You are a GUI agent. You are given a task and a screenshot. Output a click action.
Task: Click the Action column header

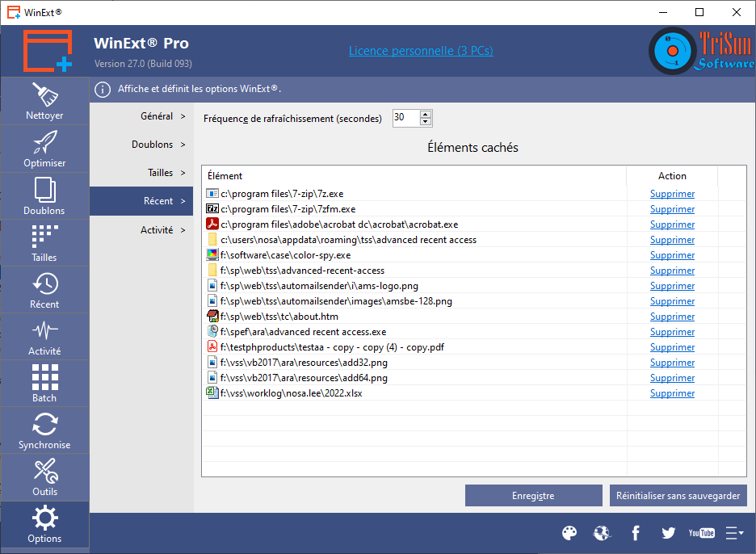(x=672, y=176)
